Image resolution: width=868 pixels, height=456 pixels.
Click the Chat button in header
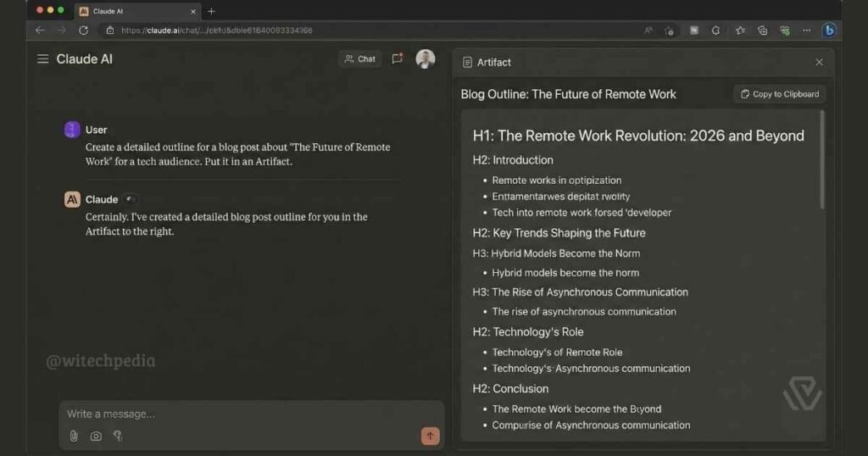[359, 58]
